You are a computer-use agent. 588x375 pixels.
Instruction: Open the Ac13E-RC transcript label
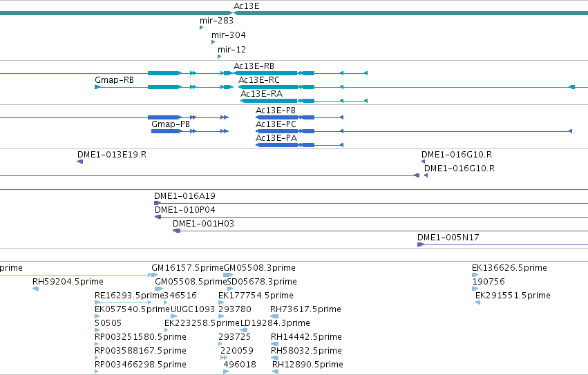(258, 80)
